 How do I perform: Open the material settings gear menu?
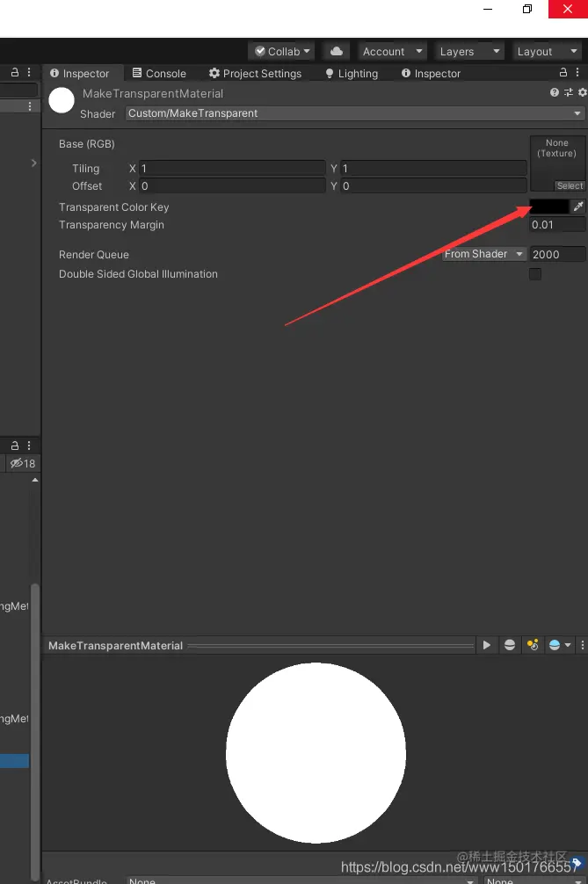click(583, 92)
